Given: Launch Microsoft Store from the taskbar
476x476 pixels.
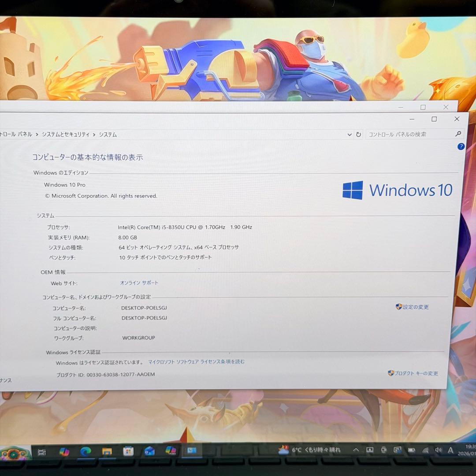Looking at the screenshot, I should 128,450.
